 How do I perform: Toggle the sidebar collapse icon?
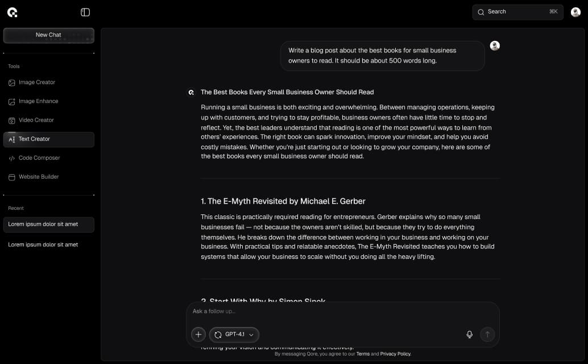coord(85,12)
